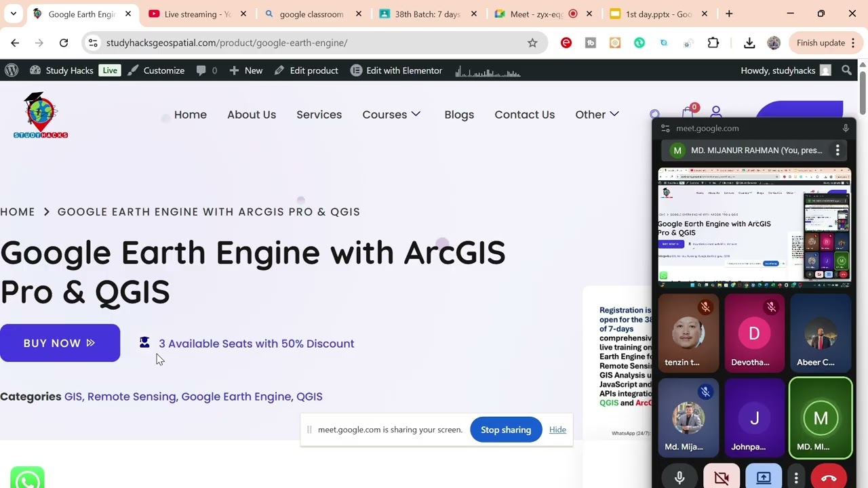The image size is (868, 488).
Task: Open the comments bubble in admin bar
Action: (x=207, y=70)
